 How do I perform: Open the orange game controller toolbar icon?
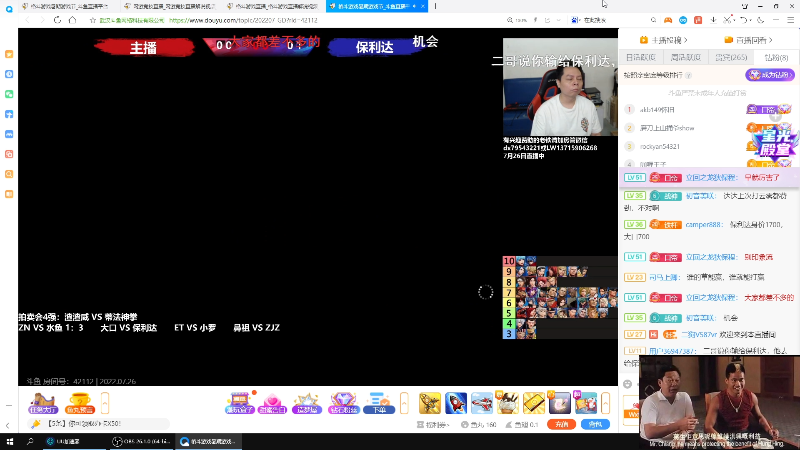(668, 20)
